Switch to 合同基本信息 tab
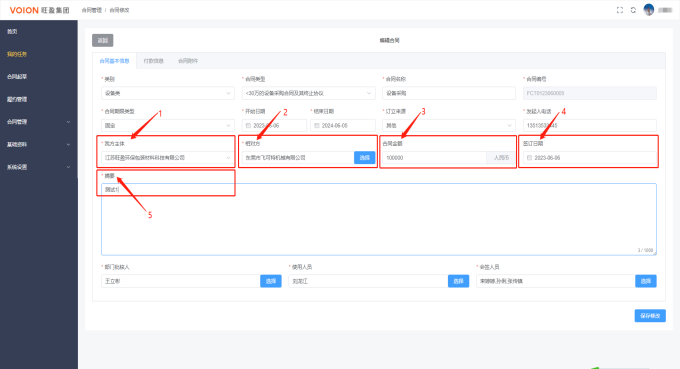680x369 pixels. tap(114, 61)
